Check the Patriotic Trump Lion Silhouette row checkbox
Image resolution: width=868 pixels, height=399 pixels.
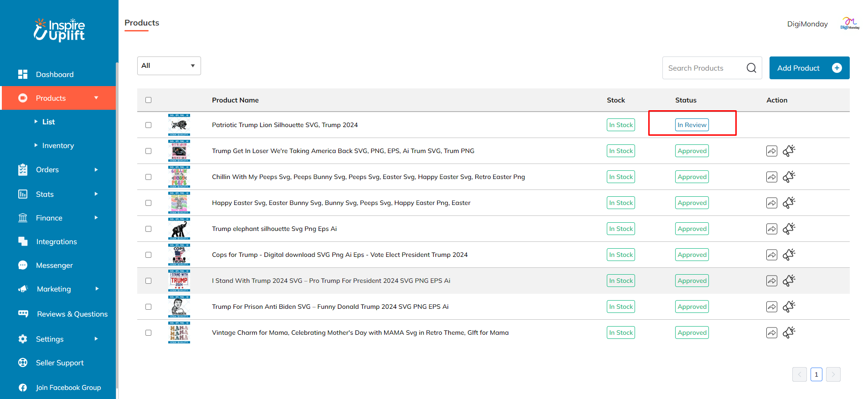point(148,125)
